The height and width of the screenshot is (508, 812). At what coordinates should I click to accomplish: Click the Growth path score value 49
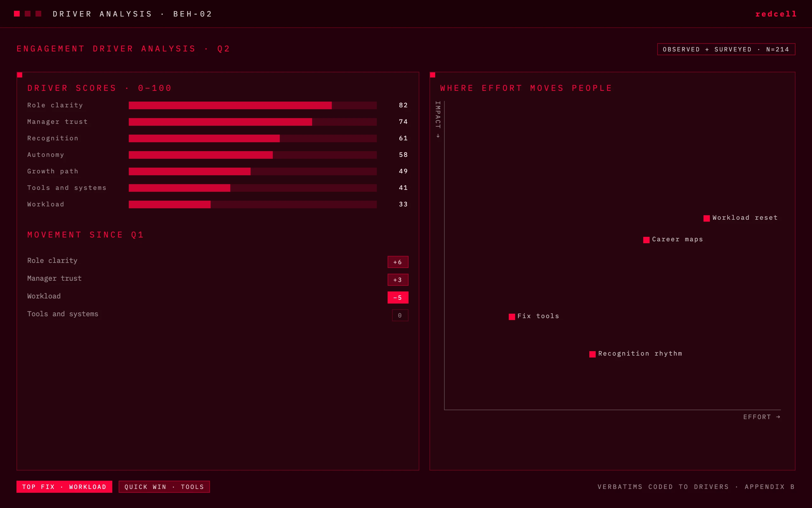[x=403, y=171]
